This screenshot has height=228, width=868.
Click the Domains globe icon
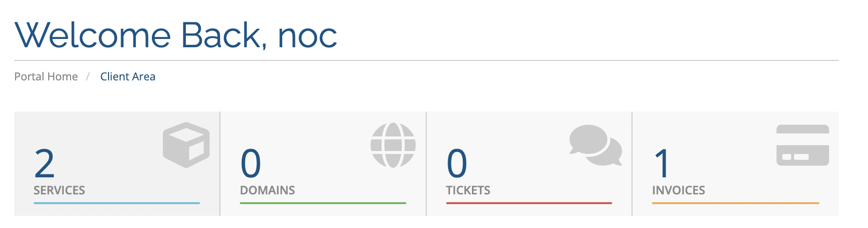coord(393,145)
